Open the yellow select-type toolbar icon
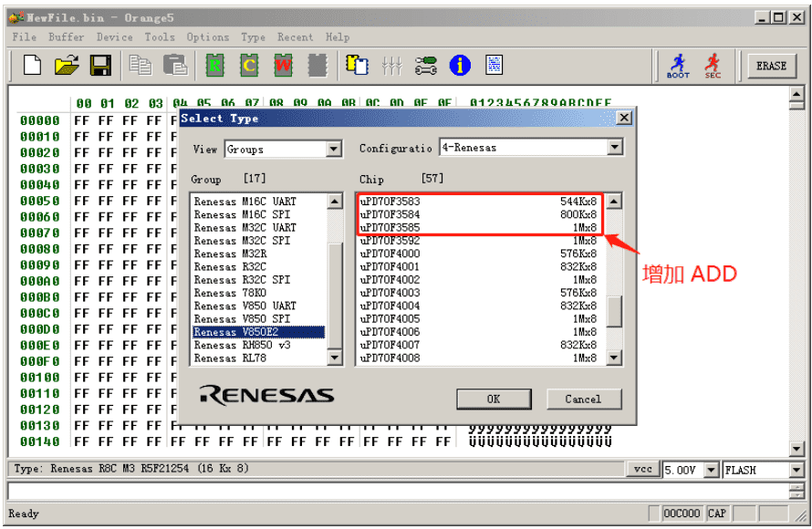 358,66
